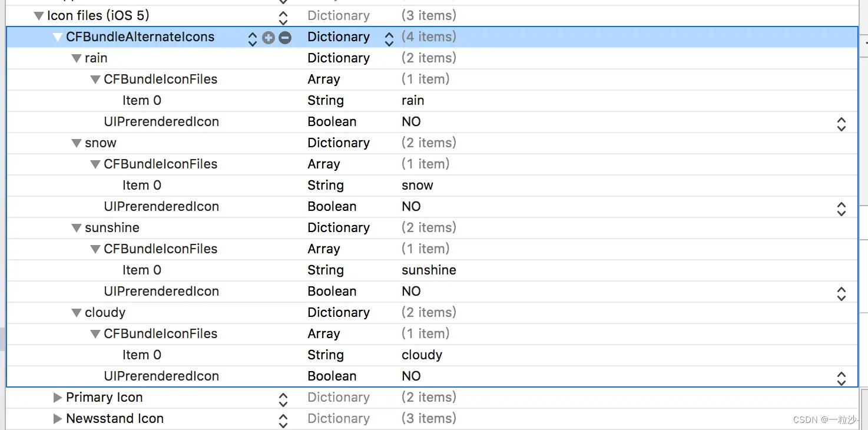This screenshot has width=868, height=430.
Task: Collapse the CFBundleAlternateIcons disclosure triangle
Action: 58,37
